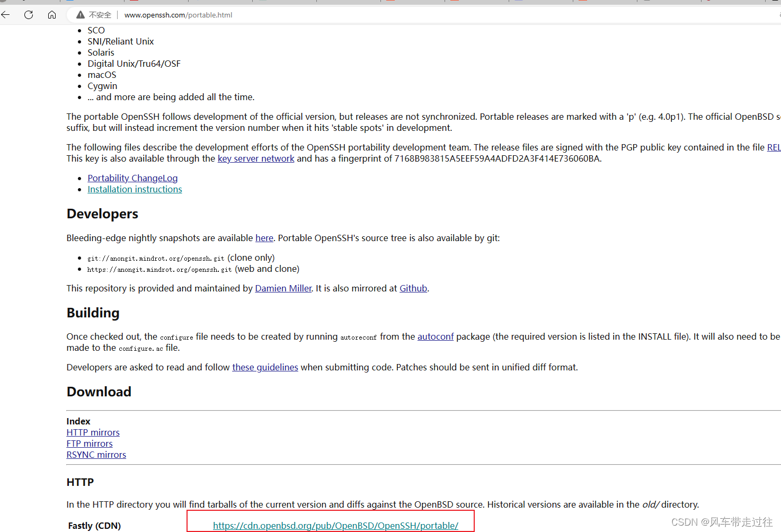
Task: Select the git://anongit.mindrot.org/openssh.git text
Action: coord(156,259)
